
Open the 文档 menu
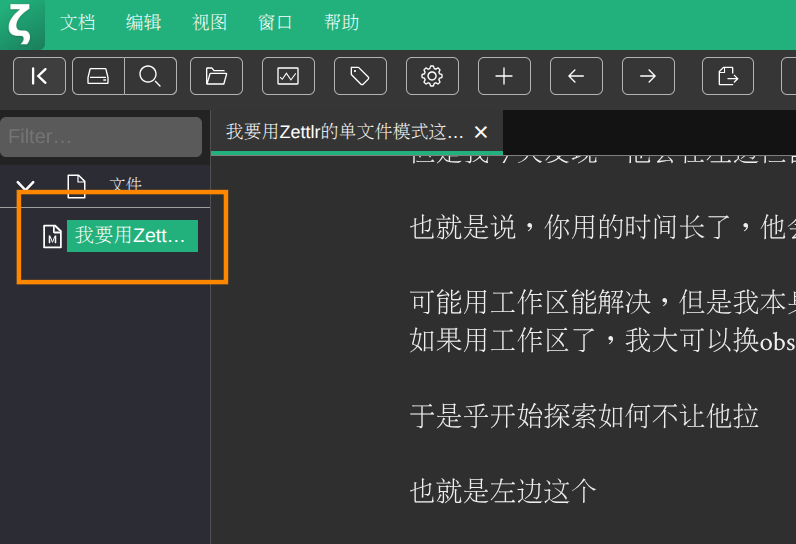(78, 22)
